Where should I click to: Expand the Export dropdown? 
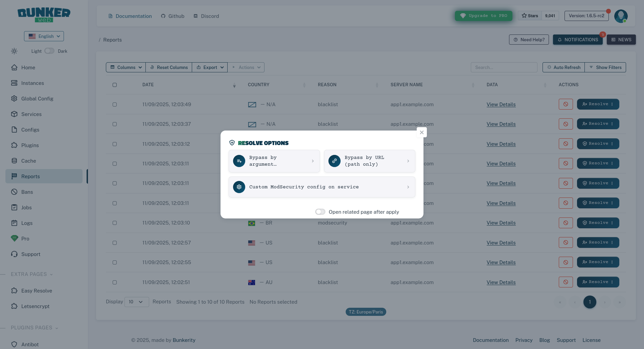click(210, 67)
